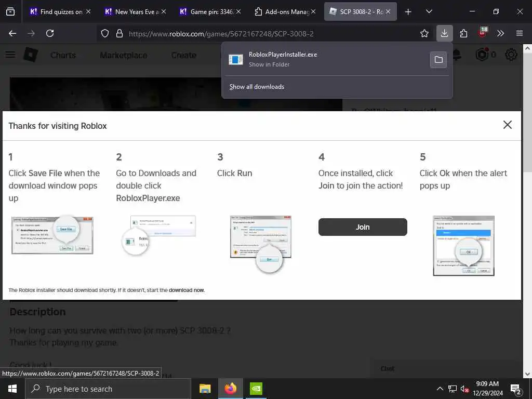Viewport: 532px width, 399px height.
Task: Open network status tray icon
Action: (453, 389)
